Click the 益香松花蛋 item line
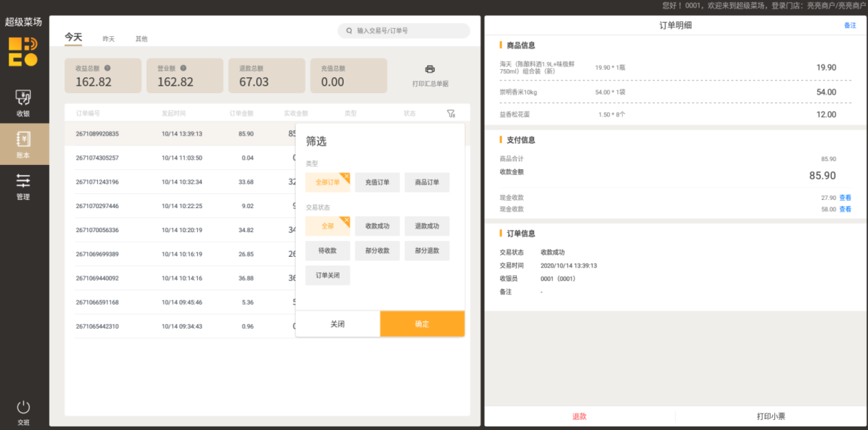Viewport: 868px width, 430px height. (676, 114)
